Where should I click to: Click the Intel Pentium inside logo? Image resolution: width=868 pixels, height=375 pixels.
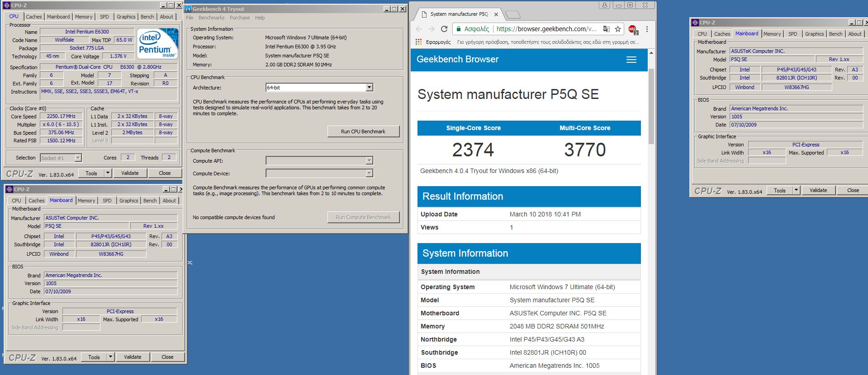point(157,44)
